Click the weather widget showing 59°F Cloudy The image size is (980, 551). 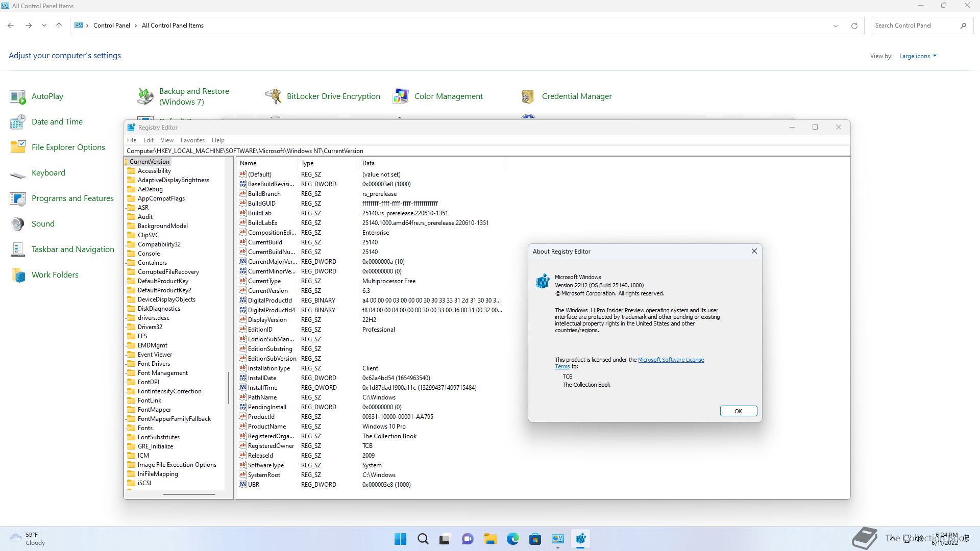(28, 539)
